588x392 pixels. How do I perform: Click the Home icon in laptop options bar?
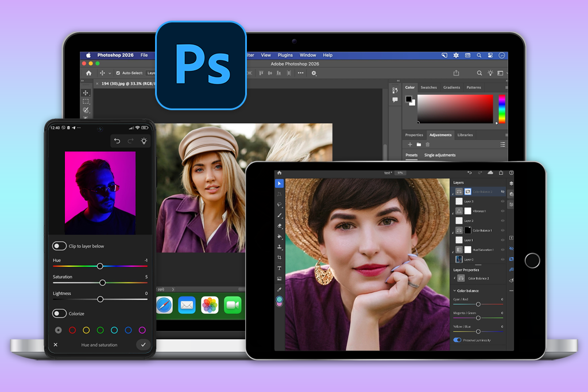(x=88, y=73)
